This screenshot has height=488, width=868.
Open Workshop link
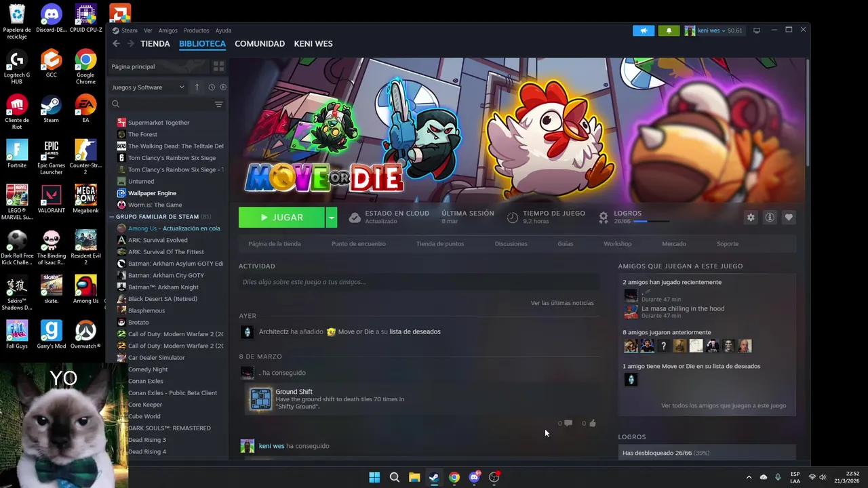coord(617,243)
